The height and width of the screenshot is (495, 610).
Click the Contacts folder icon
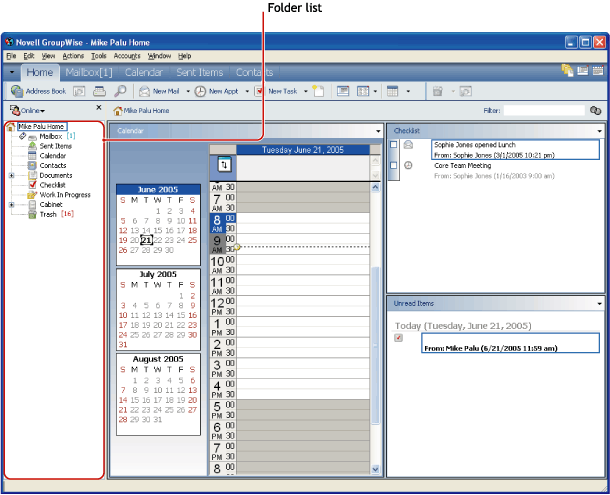pos(32,165)
